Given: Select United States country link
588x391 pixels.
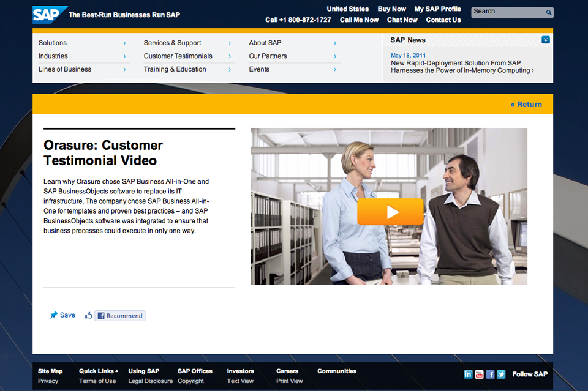Looking at the screenshot, I should tap(348, 9).
